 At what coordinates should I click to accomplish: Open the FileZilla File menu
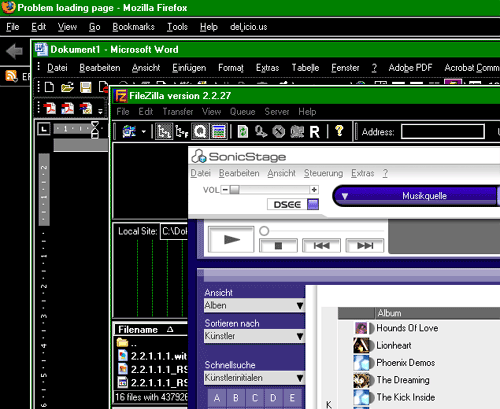(x=123, y=112)
